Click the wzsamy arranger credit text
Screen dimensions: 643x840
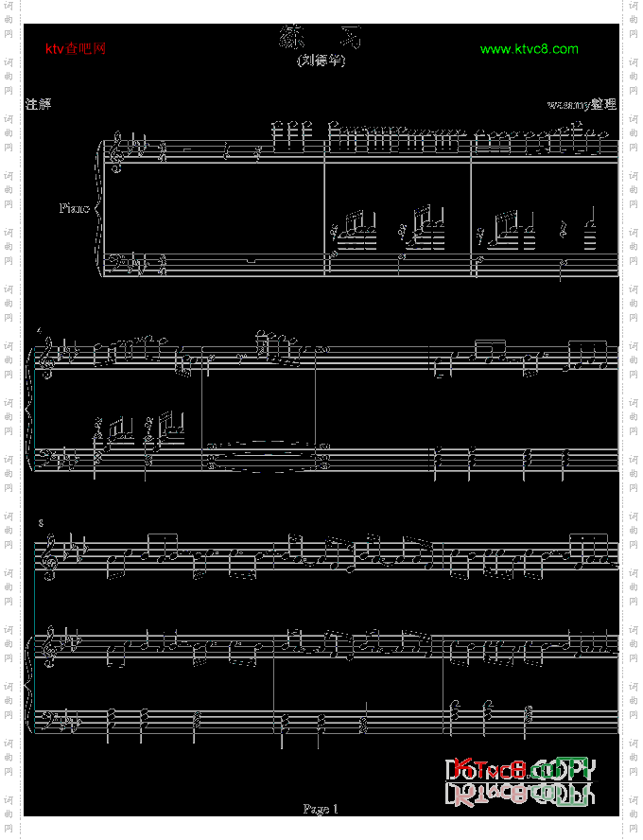coord(581,104)
